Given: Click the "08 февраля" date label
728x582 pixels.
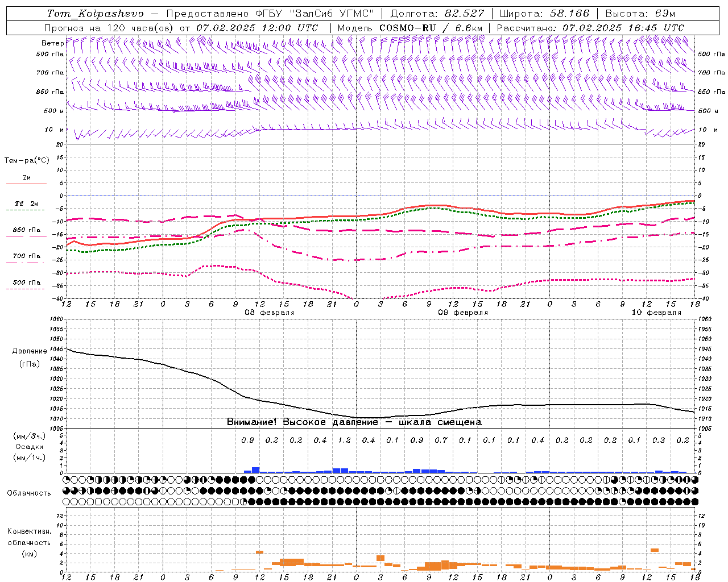Looking at the screenshot, I should click(270, 313).
